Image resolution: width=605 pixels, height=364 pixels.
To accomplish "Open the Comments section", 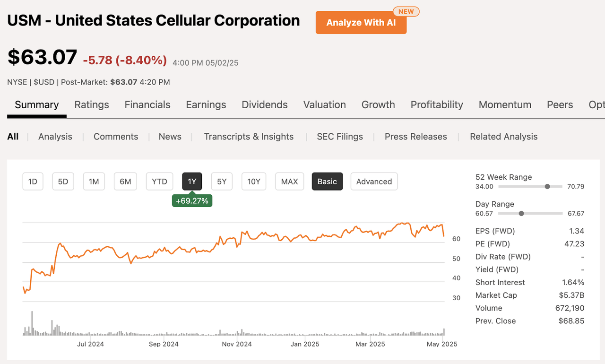I will 116,137.
